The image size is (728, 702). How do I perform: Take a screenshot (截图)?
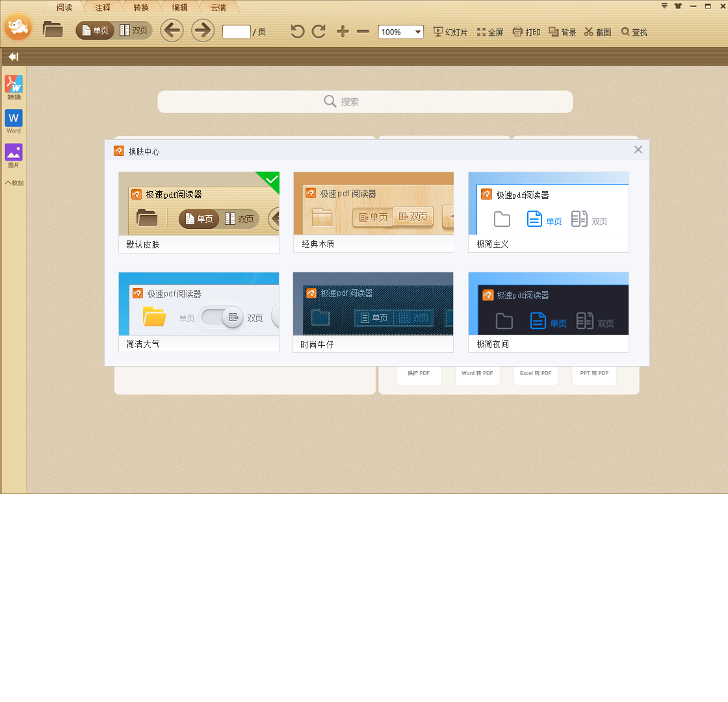click(597, 32)
